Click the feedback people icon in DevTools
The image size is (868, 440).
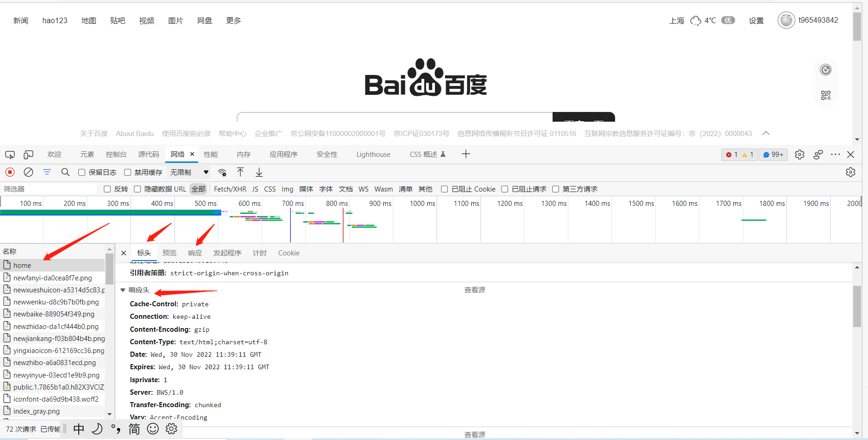818,155
